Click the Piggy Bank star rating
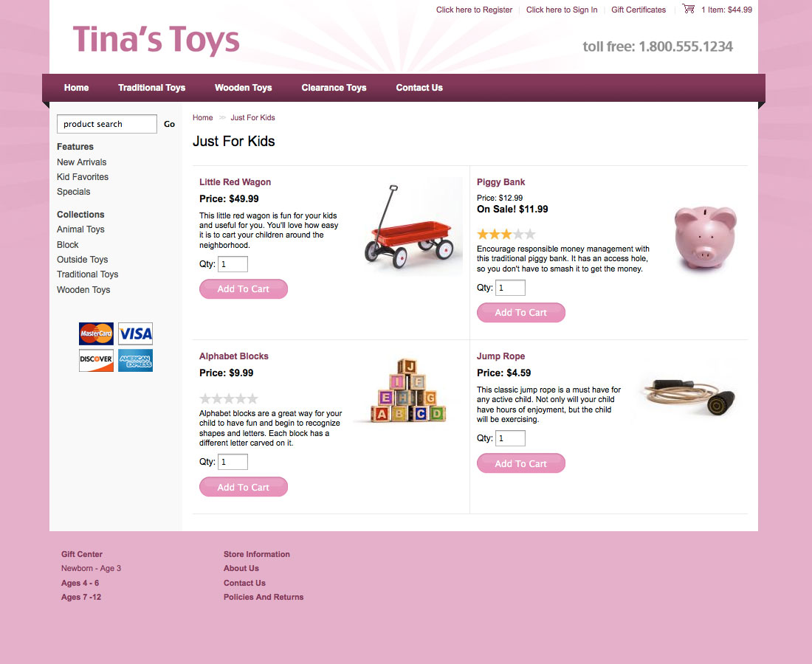This screenshot has height=664, width=812. tap(506, 234)
